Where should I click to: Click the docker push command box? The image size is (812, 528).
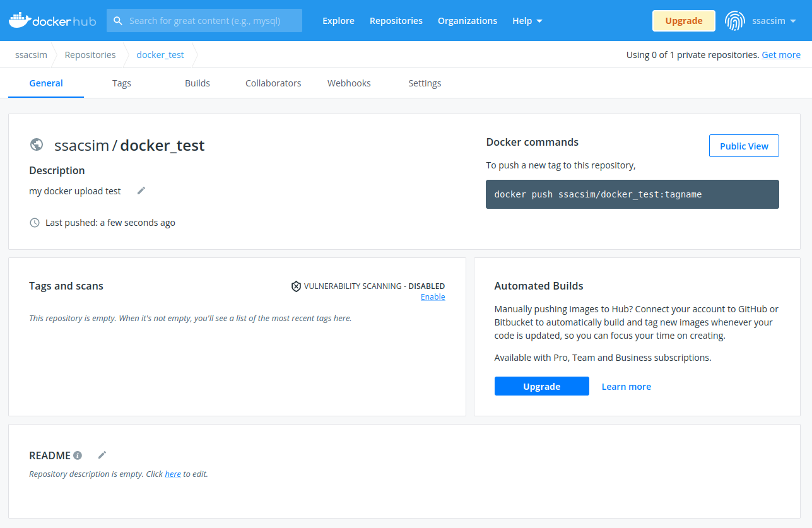point(632,194)
